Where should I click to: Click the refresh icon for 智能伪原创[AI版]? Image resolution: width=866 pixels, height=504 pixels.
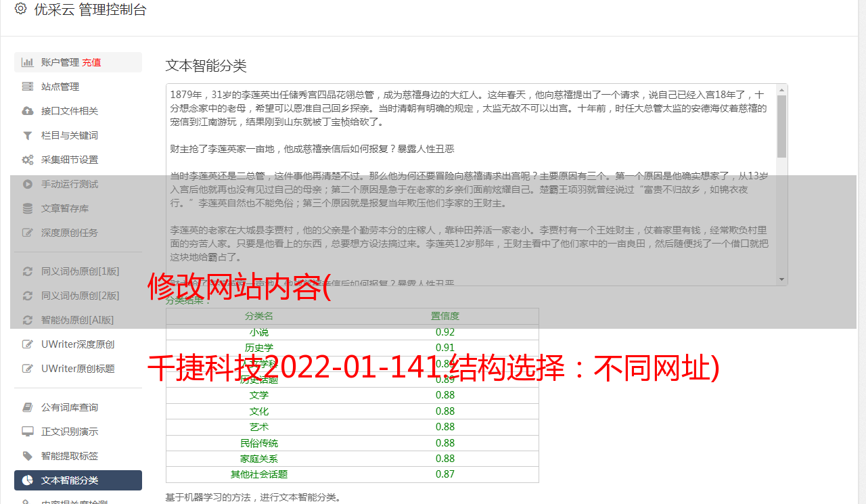coord(28,320)
